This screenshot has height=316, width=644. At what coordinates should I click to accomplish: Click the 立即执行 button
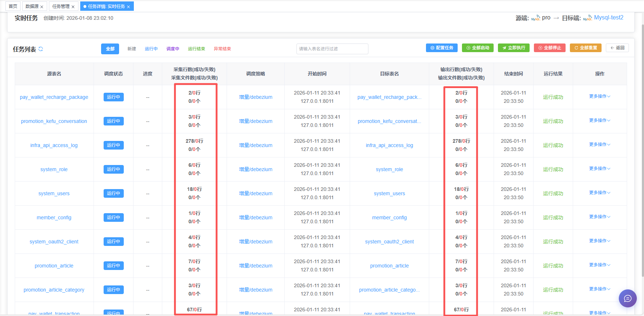(x=513, y=48)
